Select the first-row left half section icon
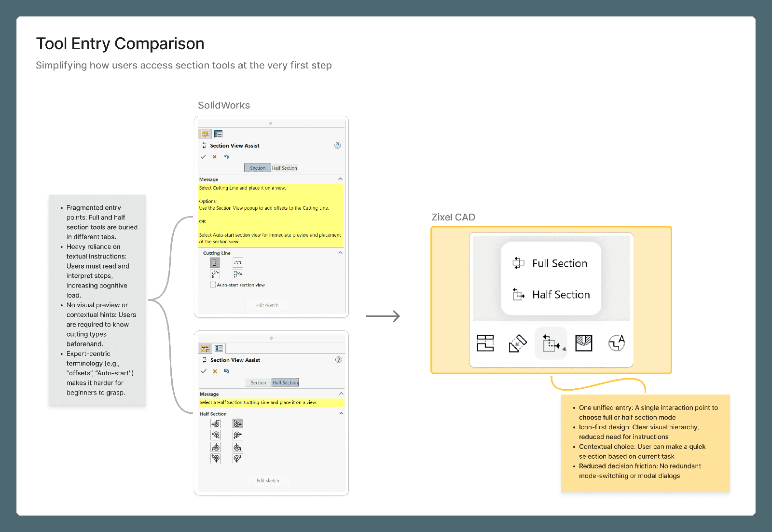Viewport: 772px width, 532px height. coord(216,423)
